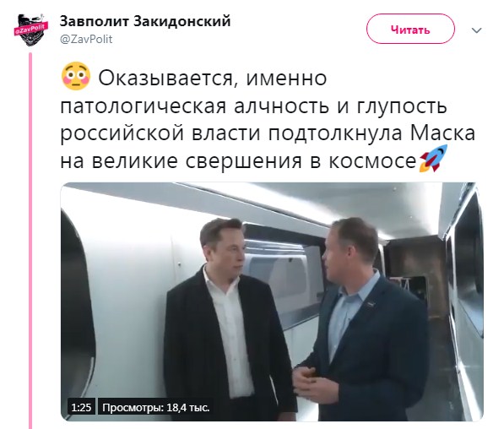The image size is (504, 429).
Task: Open the Завполит Закидонский display name
Action: 145,21
